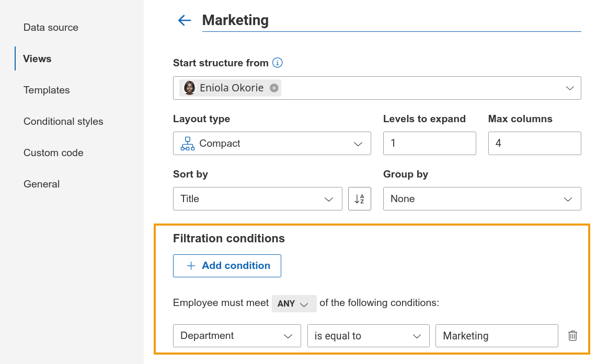The width and height of the screenshot is (608, 364).
Task: Click the Levels to expand field
Action: (430, 143)
